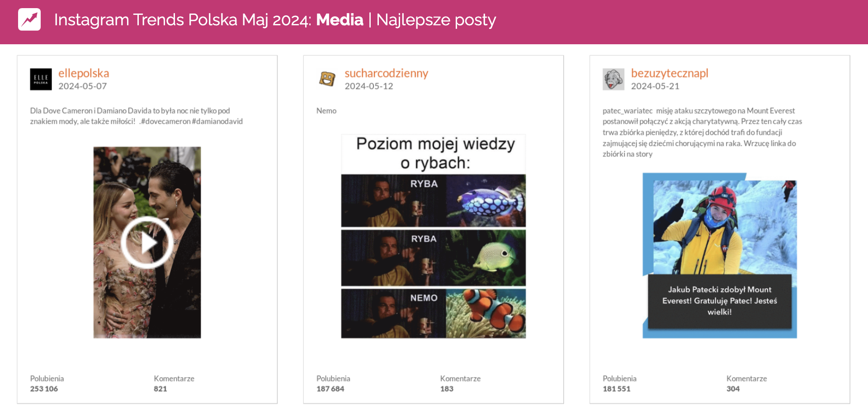This screenshot has height=420, width=868.
Task: Click the trending arrow icon in the header
Action: click(x=28, y=20)
